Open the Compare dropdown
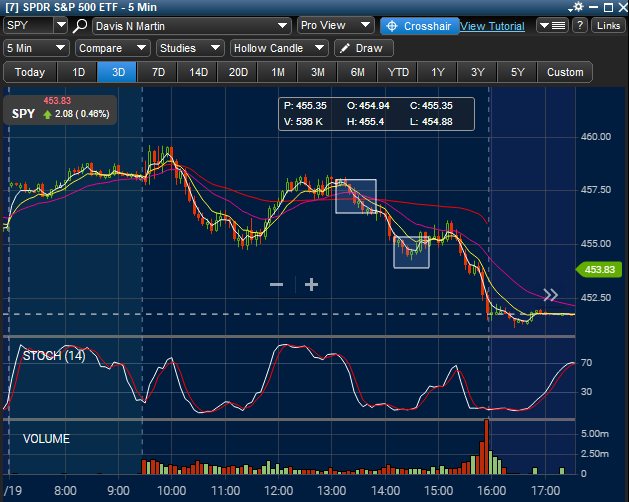 point(113,48)
